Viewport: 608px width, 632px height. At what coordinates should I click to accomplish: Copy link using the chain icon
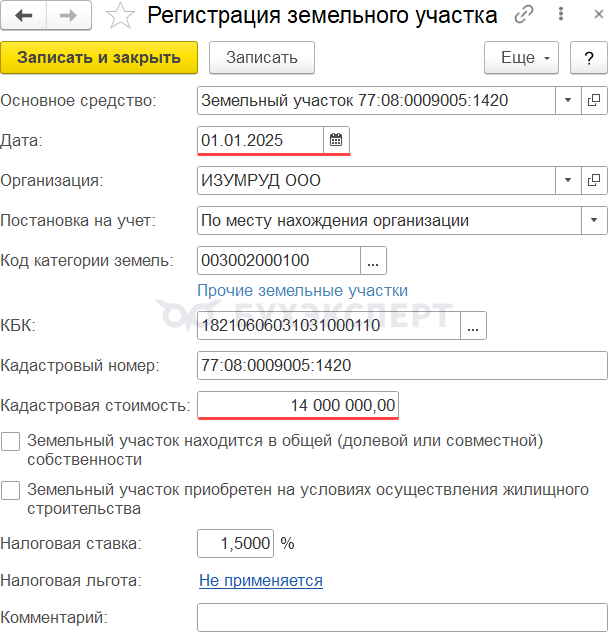(524, 15)
